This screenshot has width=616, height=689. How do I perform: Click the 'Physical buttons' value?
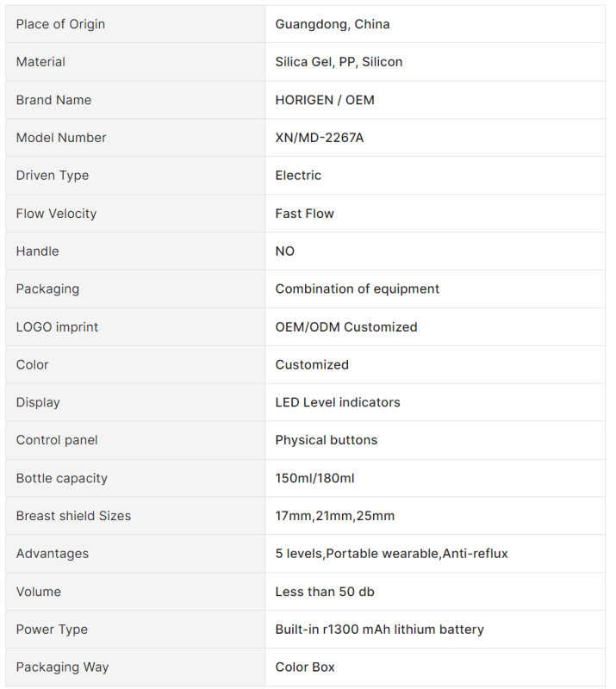(327, 440)
